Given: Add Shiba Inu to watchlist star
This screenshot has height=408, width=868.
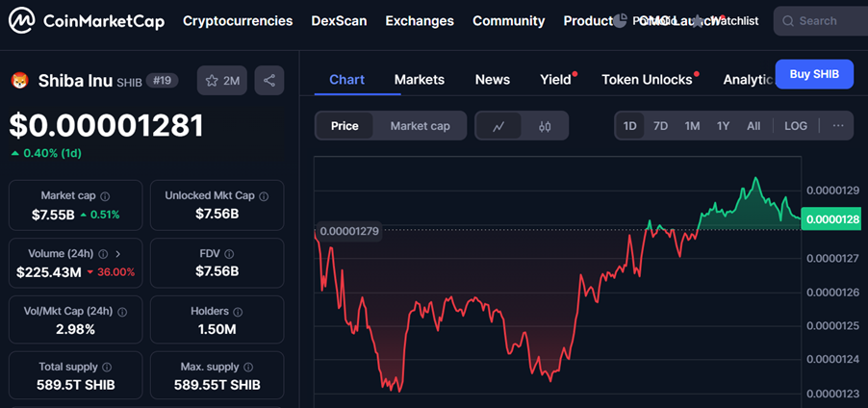Looking at the screenshot, I should pyautogui.click(x=213, y=81).
